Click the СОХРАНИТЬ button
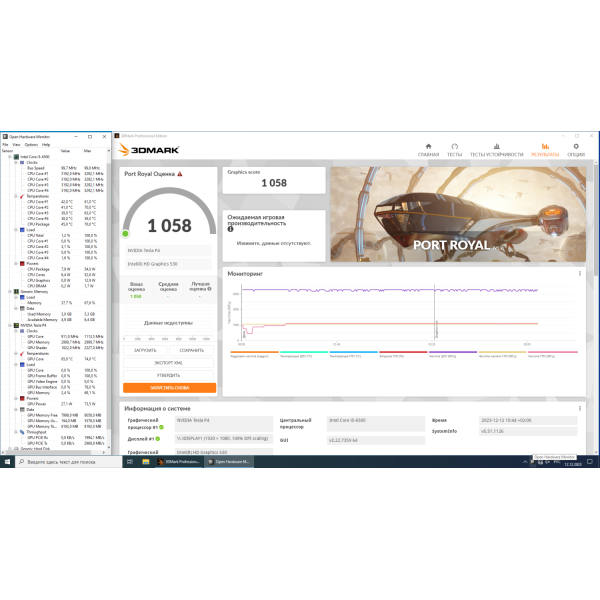Image resolution: width=600 pixels, height=600 pixels. tap(191, 350)
